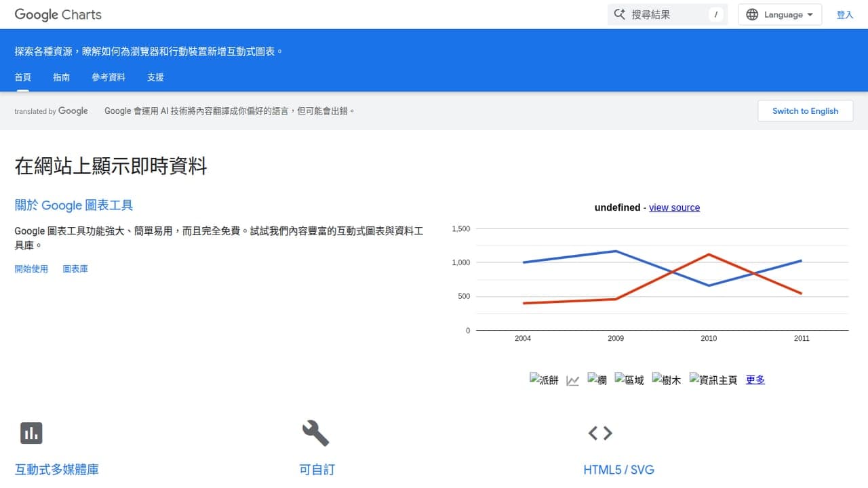Click the wrench icon above 可自訂
Image resolution: width=868 pixels, height=488 pixels.
pyautogui.click(x=315, y=432)
